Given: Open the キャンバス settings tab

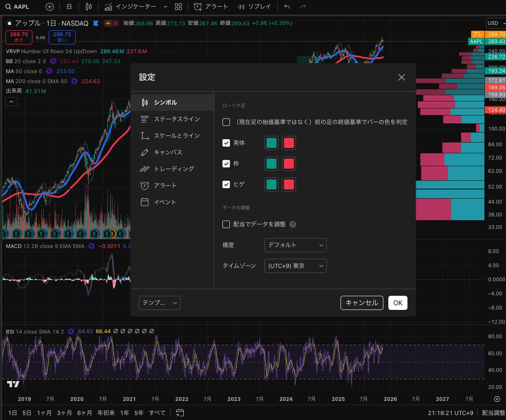Looking at the screenshot, I should click(x=168, y=152).
